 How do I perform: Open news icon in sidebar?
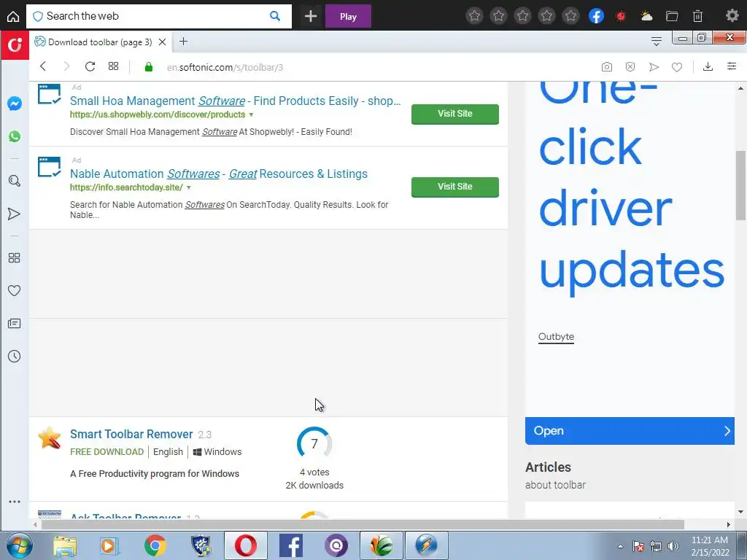[x=15, y=323]
